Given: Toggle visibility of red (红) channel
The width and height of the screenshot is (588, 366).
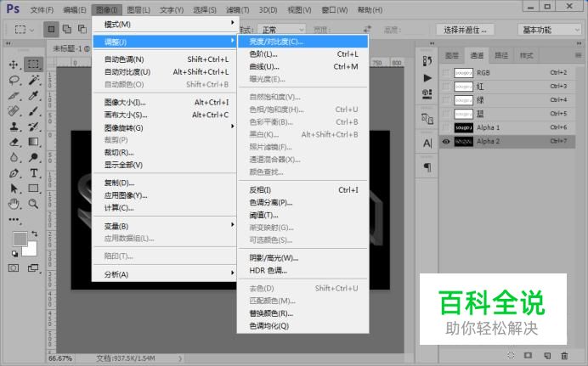Looking at the screenshot, I should pyautogui.click(x=446, y=87).
